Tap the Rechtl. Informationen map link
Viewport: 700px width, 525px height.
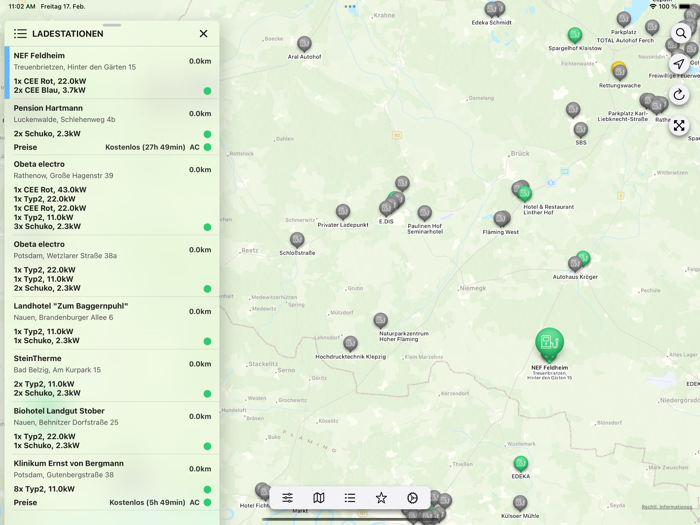click(x=667, y=507)
